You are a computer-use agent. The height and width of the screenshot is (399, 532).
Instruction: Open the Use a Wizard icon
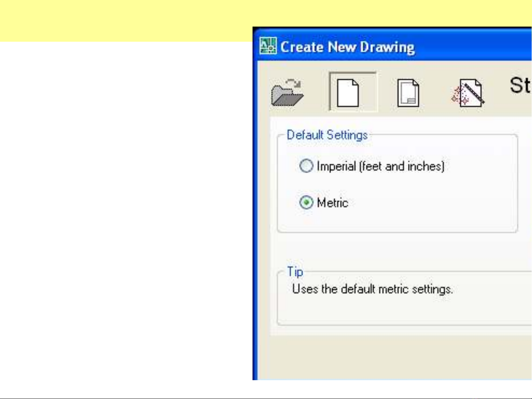468,93
